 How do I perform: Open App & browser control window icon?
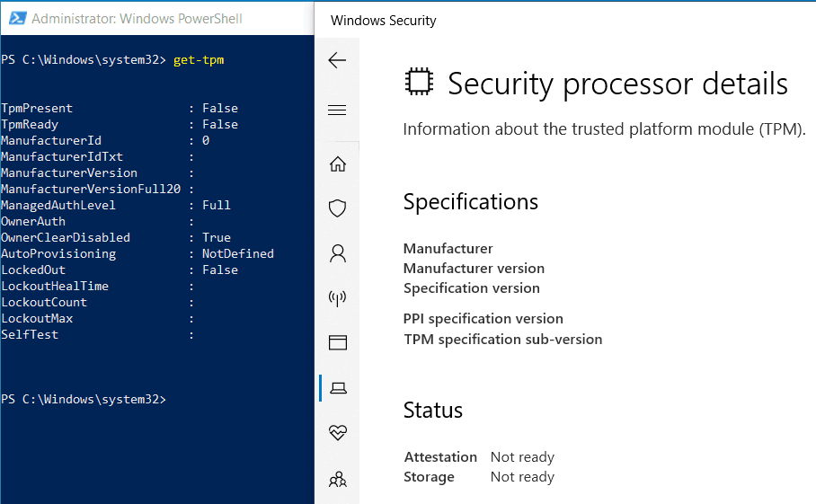point(338,343)
